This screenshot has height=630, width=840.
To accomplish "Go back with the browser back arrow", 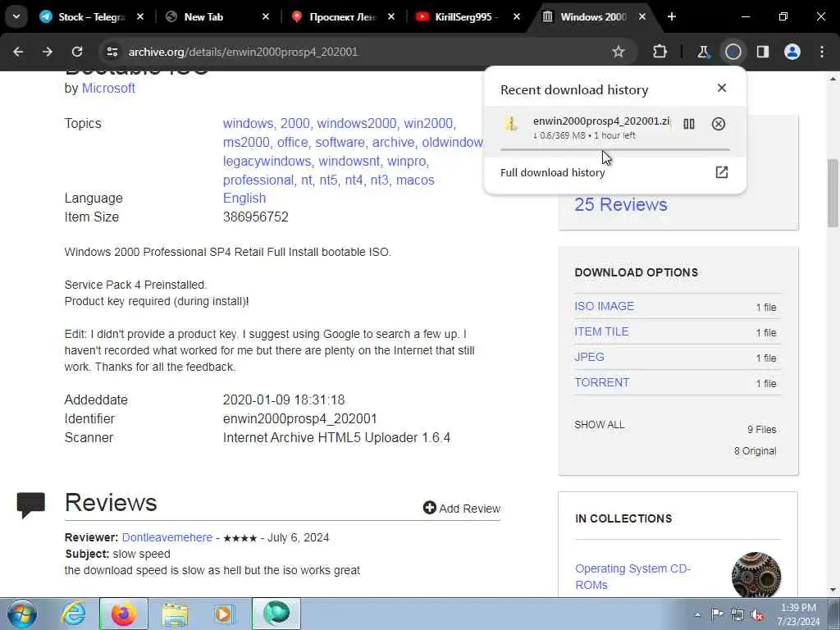I will (18, 52).
